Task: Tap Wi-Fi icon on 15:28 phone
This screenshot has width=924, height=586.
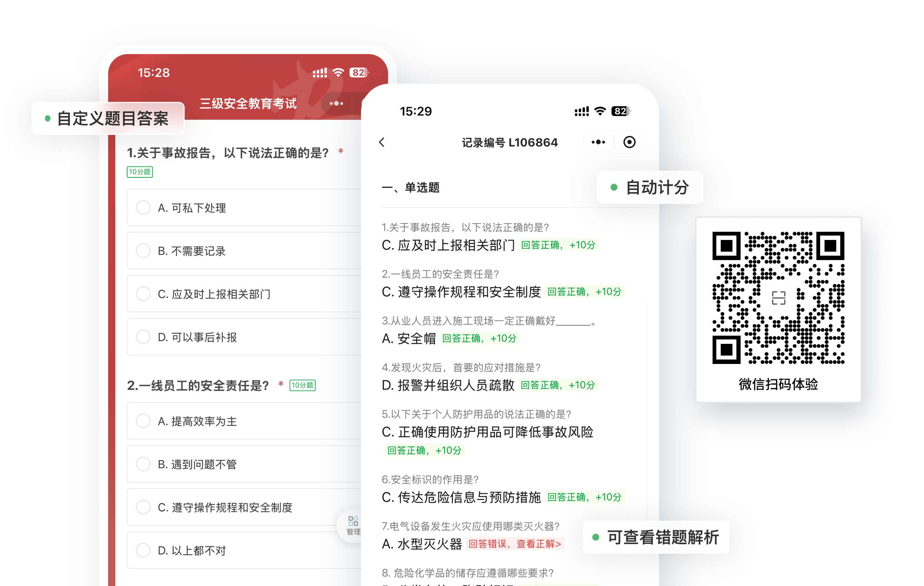Action: (x=338, y=73)
